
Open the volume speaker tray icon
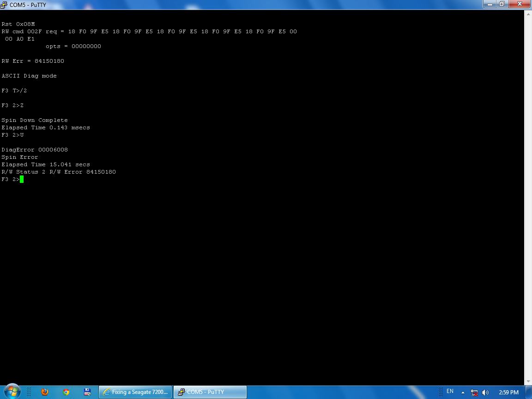(485, 392)
